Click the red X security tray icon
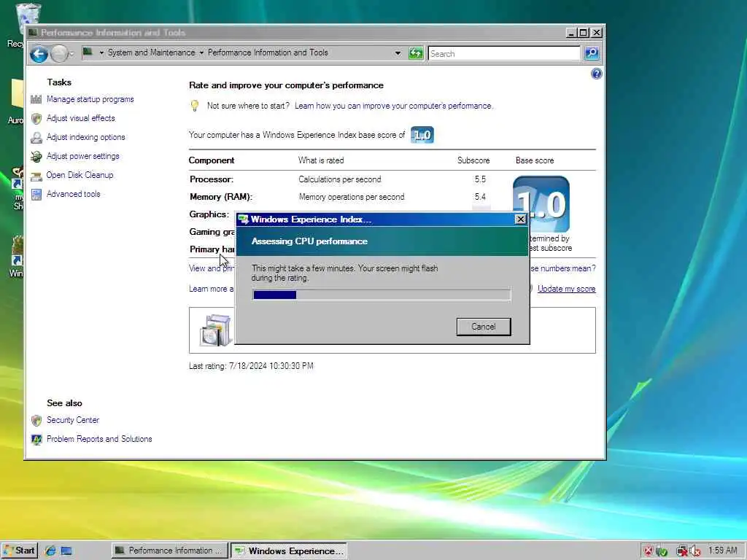747x560 pixels. [x=648, y=551]
